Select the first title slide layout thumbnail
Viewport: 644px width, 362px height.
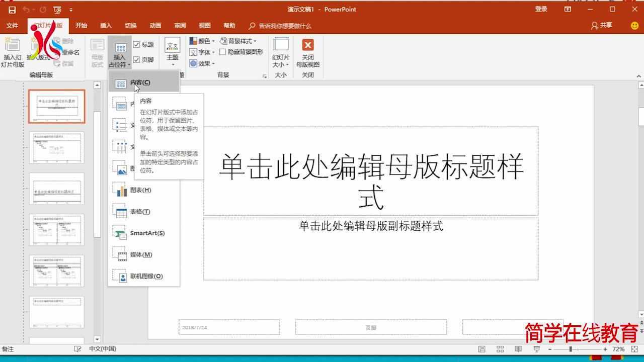pyautogui.click(x=57, y=107)
